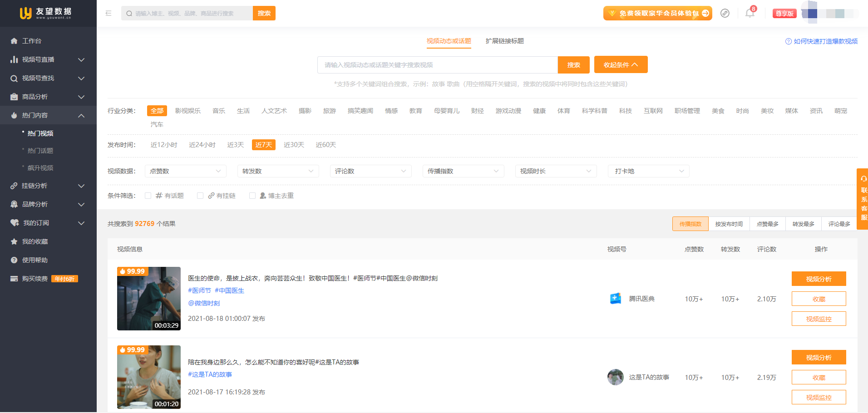Click the 收起条件 collapse conditions button
This screenshot has width=868, height=413.
(621, 64)
